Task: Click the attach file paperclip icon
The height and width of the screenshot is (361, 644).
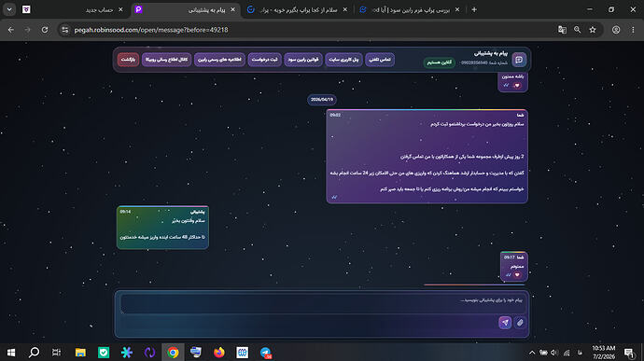Action: pos(520,323)
